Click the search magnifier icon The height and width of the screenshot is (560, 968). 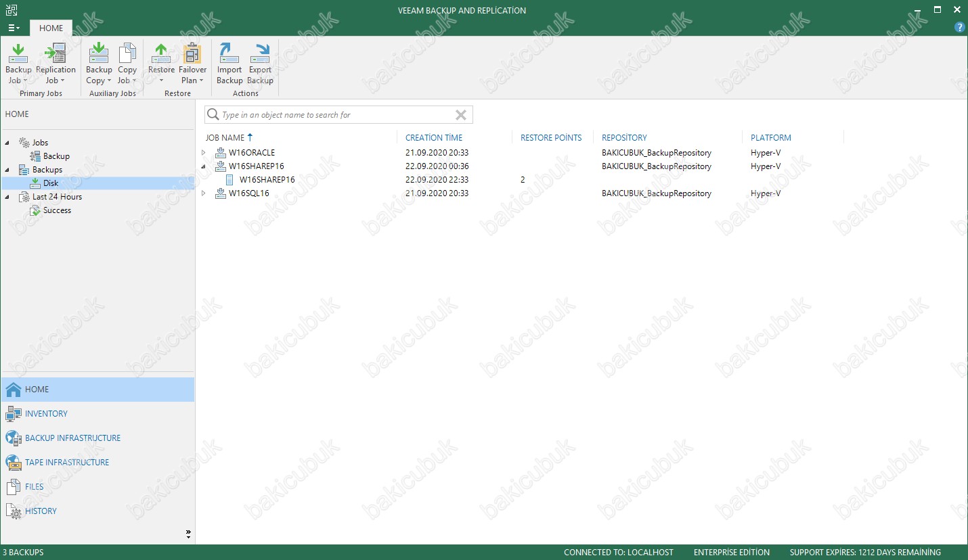213,115
